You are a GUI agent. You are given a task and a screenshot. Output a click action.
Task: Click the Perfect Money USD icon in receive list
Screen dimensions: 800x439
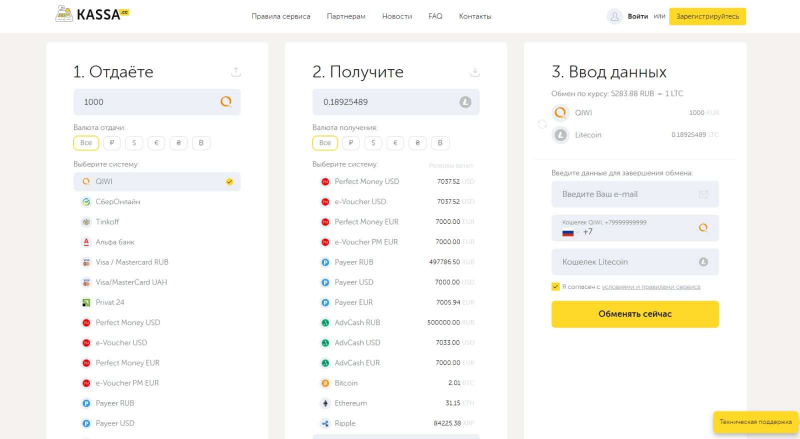pos(325,182)
